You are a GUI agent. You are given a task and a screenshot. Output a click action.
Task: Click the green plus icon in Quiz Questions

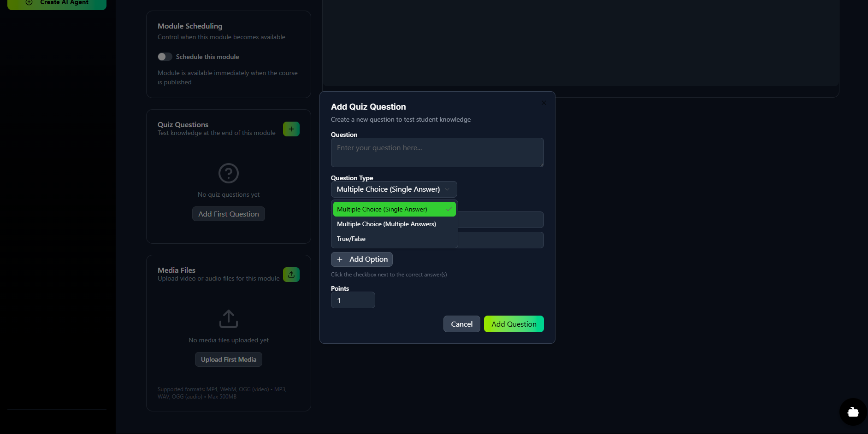(291, 129)
